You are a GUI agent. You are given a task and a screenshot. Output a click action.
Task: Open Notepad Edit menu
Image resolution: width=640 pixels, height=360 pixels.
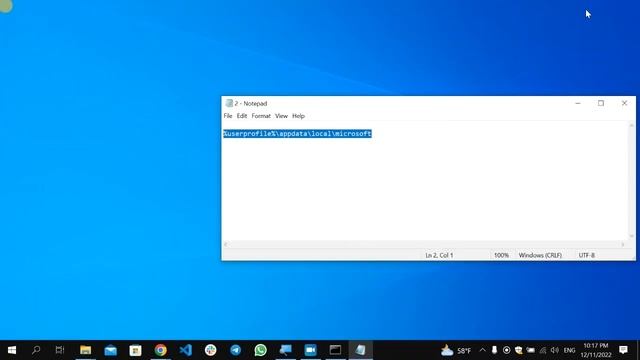242,116
